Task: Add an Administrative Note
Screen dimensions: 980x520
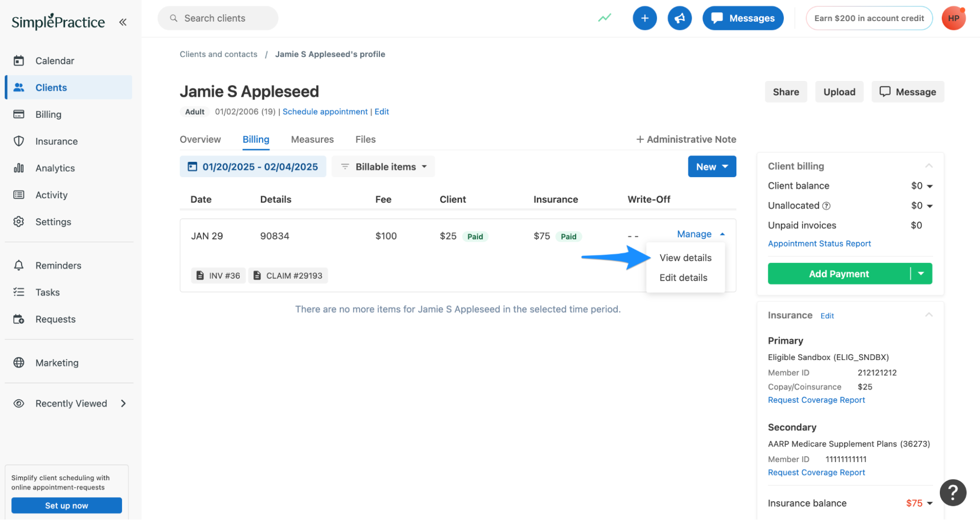Action: (686, 139)
